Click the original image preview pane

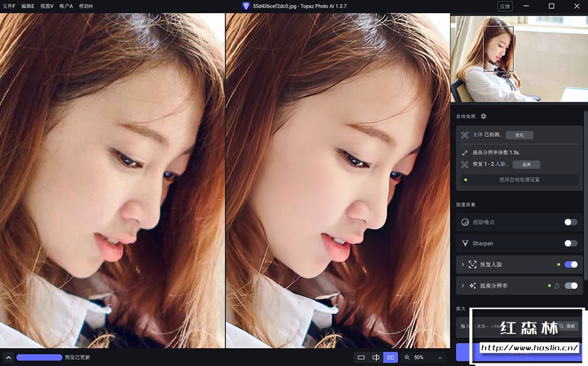(x=112, y=181)
